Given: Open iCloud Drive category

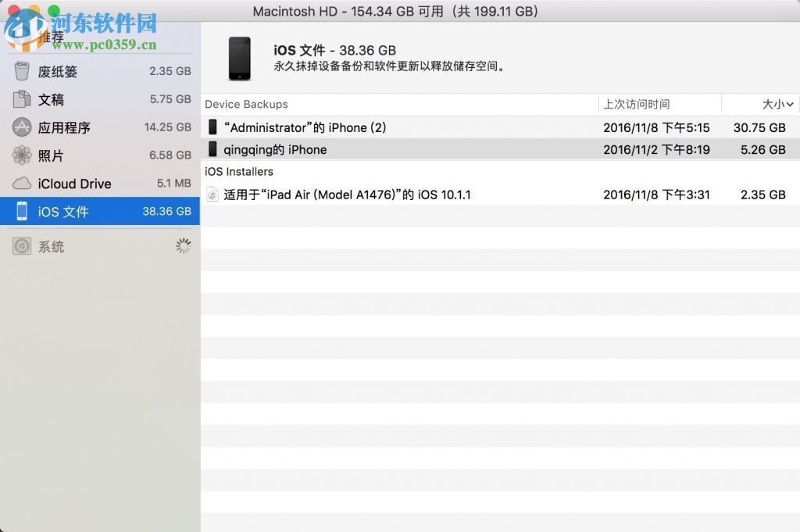Looking at the screenshot, I should click(100, 183).
